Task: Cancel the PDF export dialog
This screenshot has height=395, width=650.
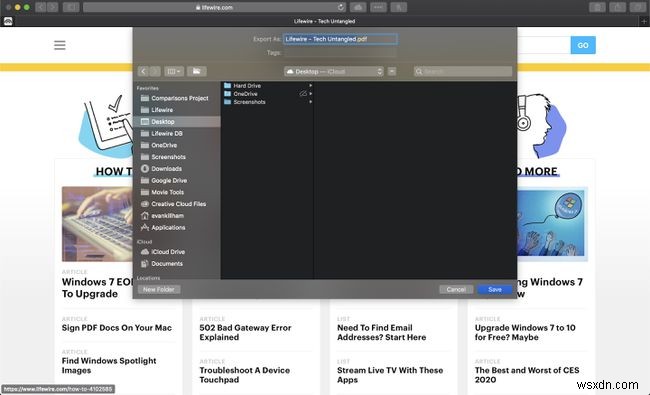Action: 456,289
